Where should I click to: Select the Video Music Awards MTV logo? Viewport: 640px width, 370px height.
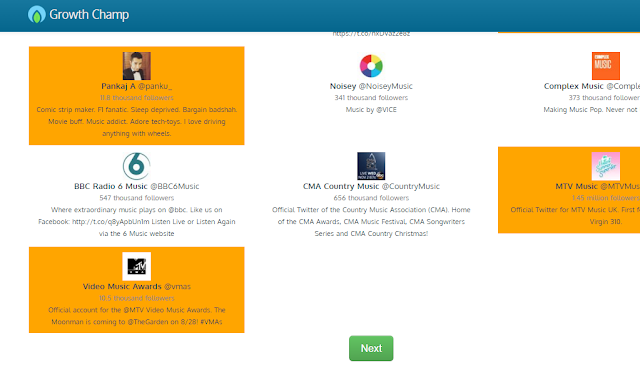click(x=137, y=266)
